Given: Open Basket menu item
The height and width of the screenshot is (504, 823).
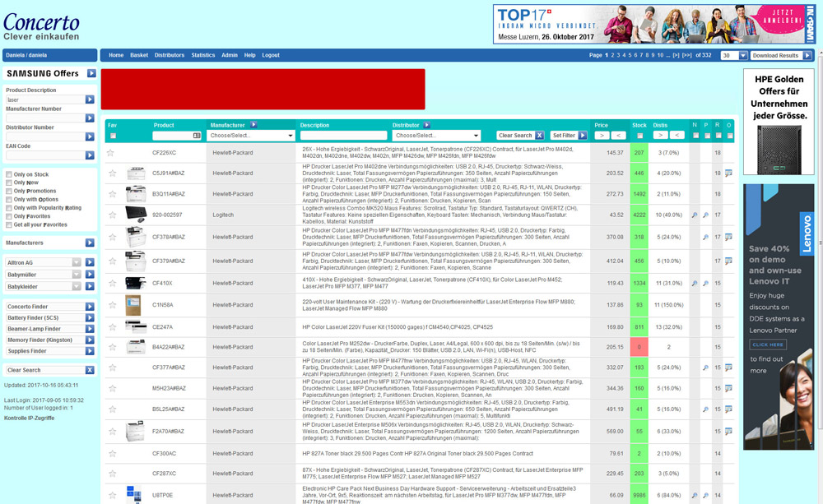Looking at the screenshot, I should 139,55.
